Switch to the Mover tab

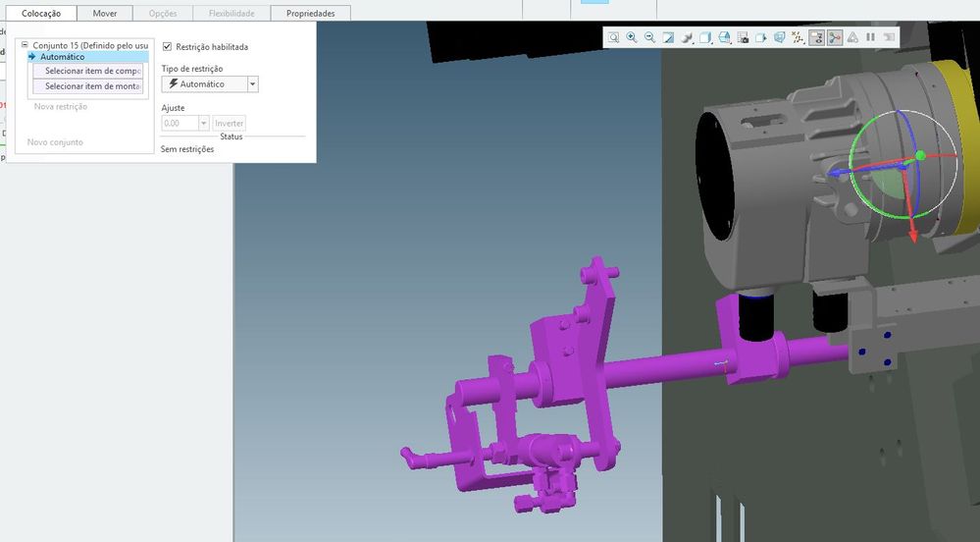coord(104,14)
